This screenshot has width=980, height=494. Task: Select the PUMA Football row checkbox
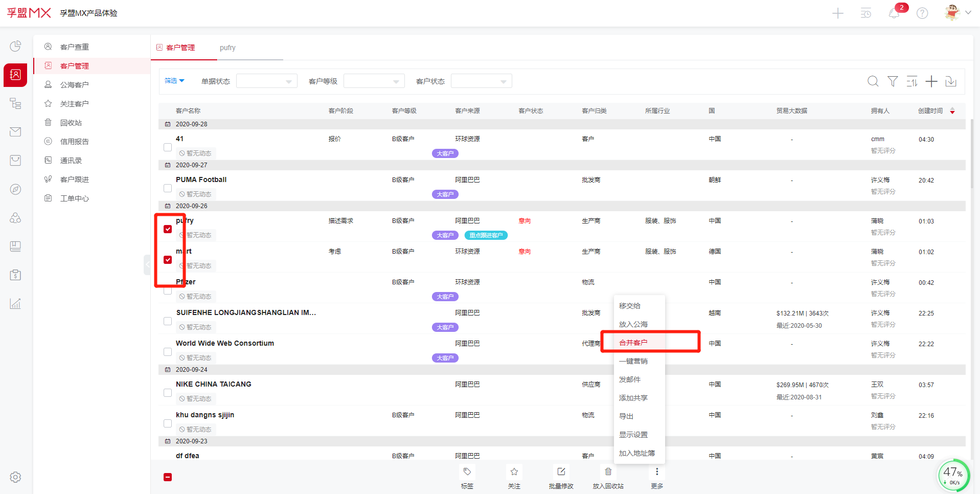coord(168,188)
